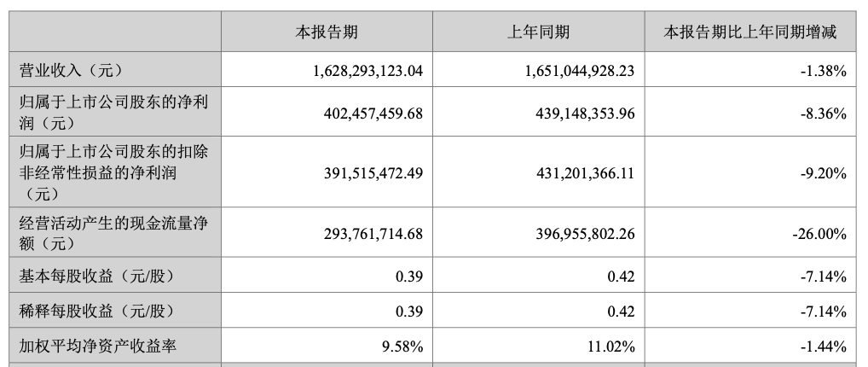
Task: Click the -26.00% change cell
Action: click(x=820, y=234)
